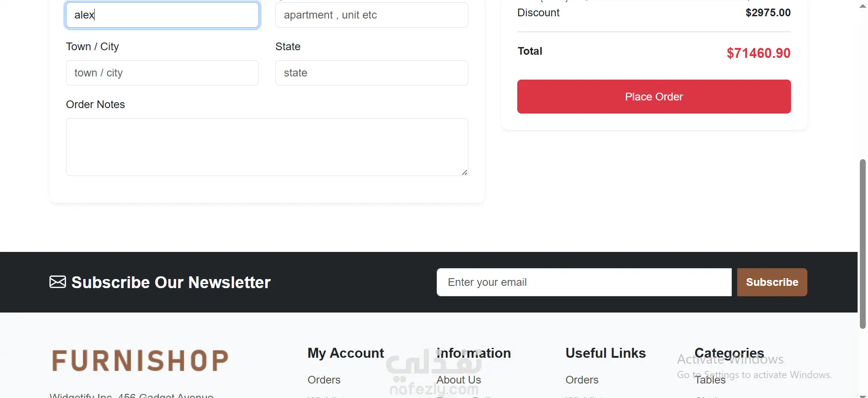Click inside the Order Notes textarea
The width and height of the screenshot is (868, 398).
tap(267, 147)
